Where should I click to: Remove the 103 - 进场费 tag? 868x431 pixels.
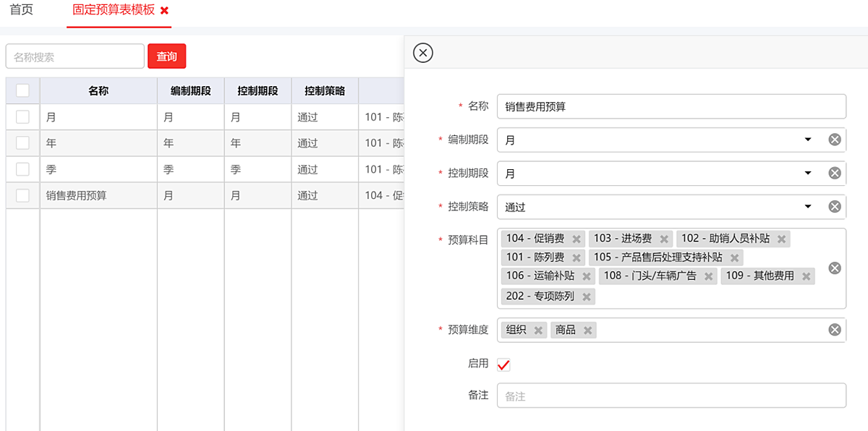point(664,239)
